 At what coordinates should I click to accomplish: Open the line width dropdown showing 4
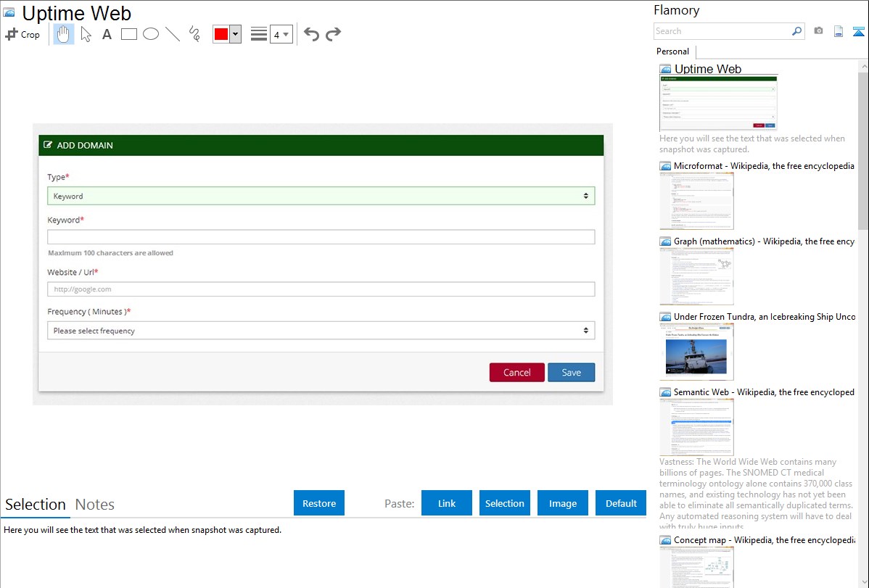[281, 34]
